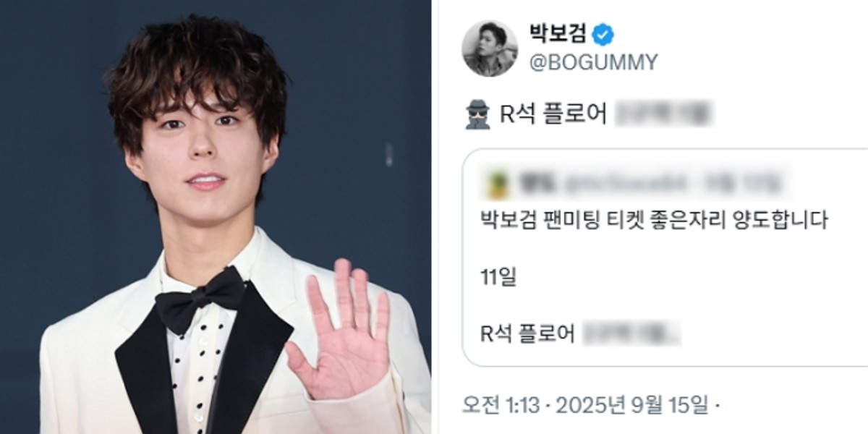Open the quoted tweet text about 팬미팅 티켓
The width and height of the screenshot is (868, 434).
pos(654,220)
